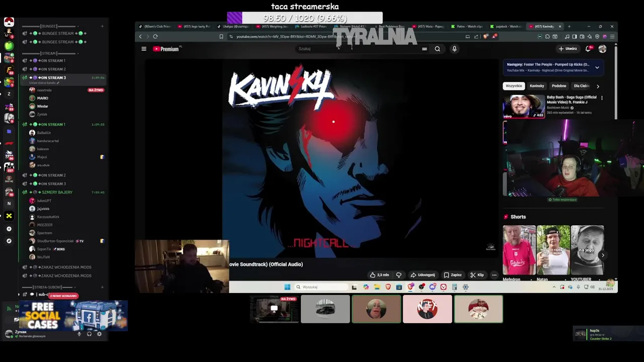Create a clip with Klip button
Screen dimensions: 644x362
[477, 275]
